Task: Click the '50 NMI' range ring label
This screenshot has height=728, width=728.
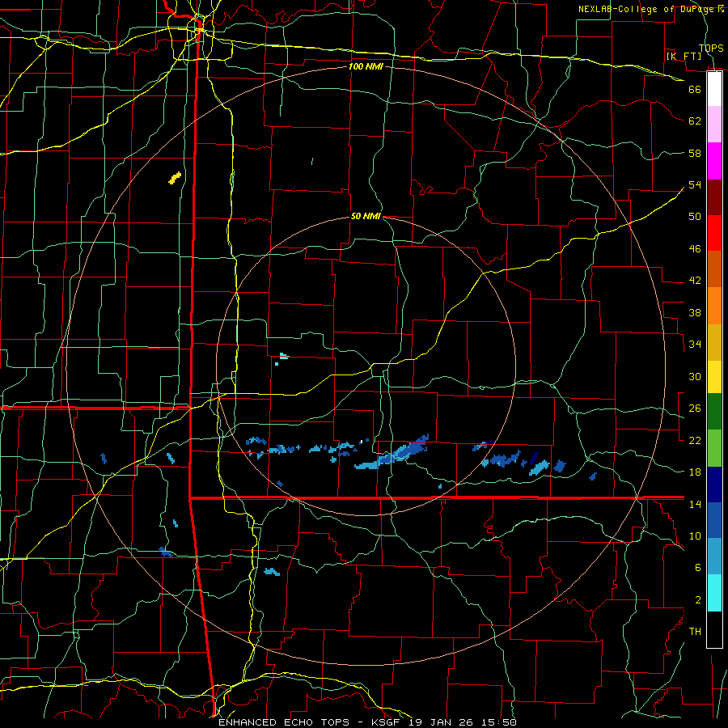Action: (x=366, y=216)
